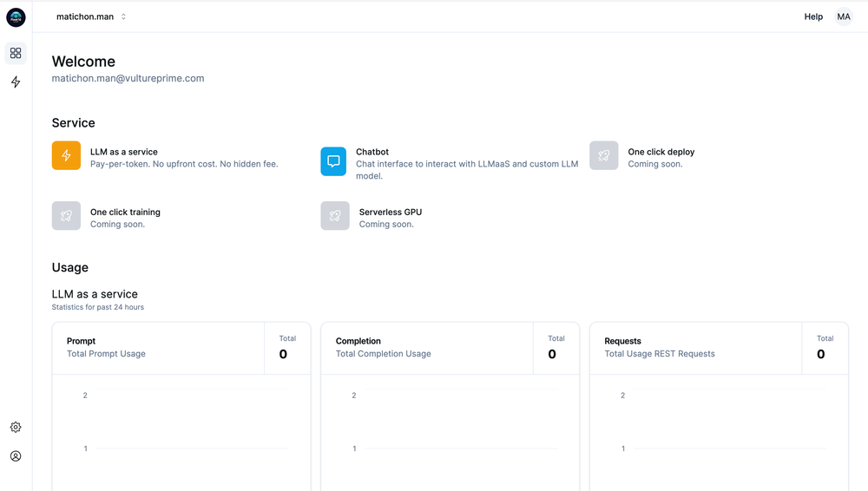Select the lightning bolt sidebar icon
The image size is (868, 491).
point(16,82)
